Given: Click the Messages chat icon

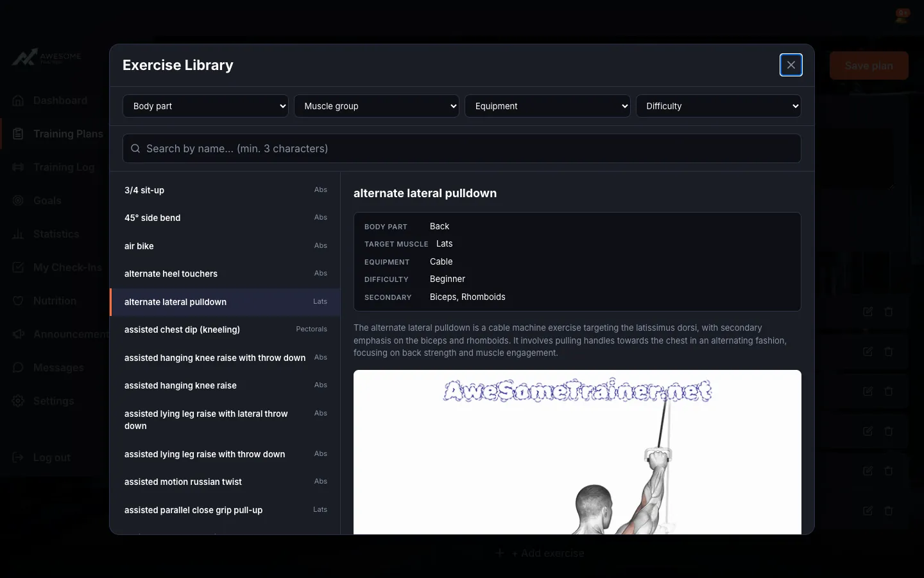Looking at the screenshot, I should (19, 367).
